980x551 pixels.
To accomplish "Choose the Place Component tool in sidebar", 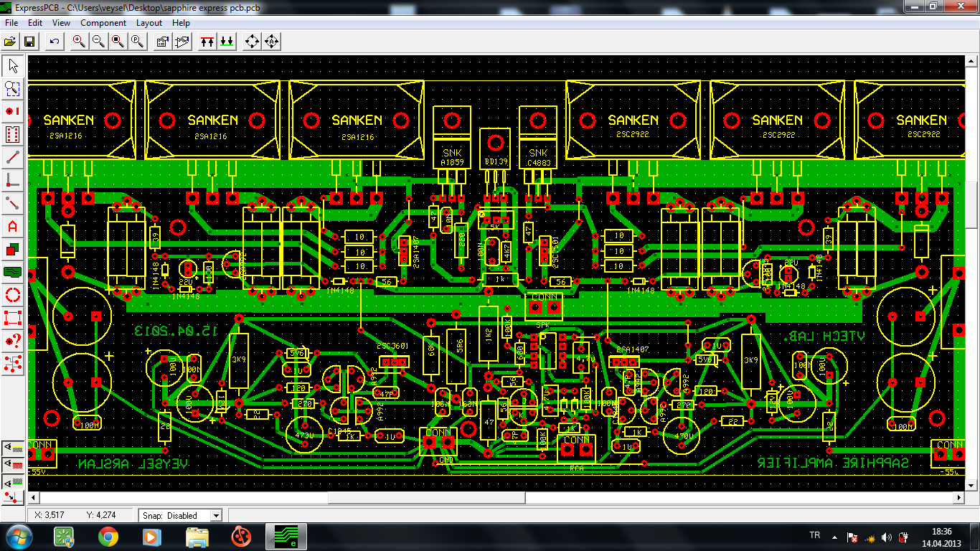I will [x=12, y=134].
